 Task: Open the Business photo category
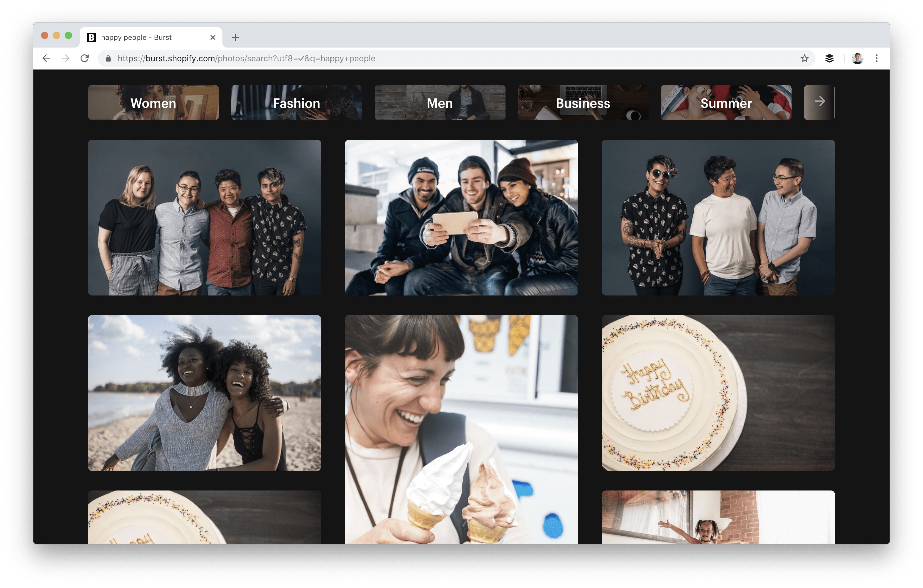[x=583, y=103]
